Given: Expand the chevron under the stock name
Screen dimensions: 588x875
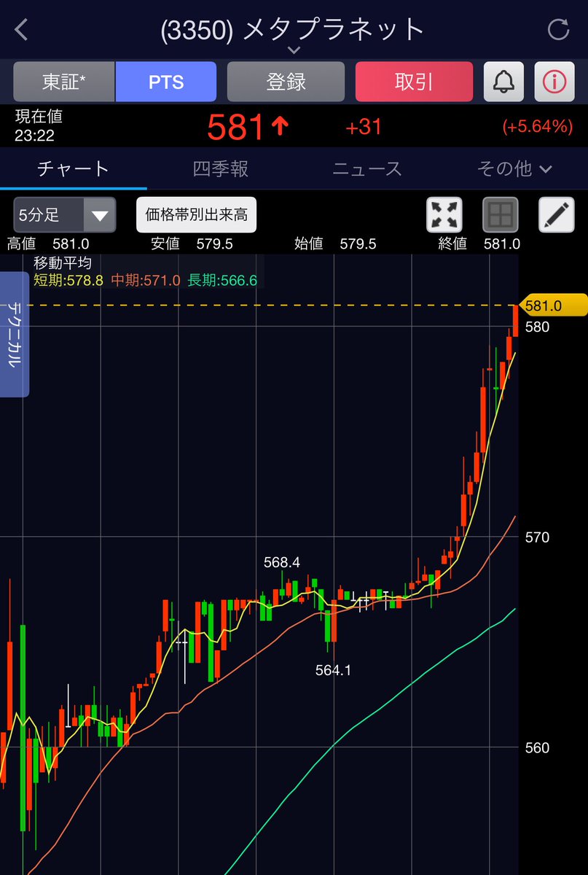Looking at the screenshot, I should tap(294, 50).
